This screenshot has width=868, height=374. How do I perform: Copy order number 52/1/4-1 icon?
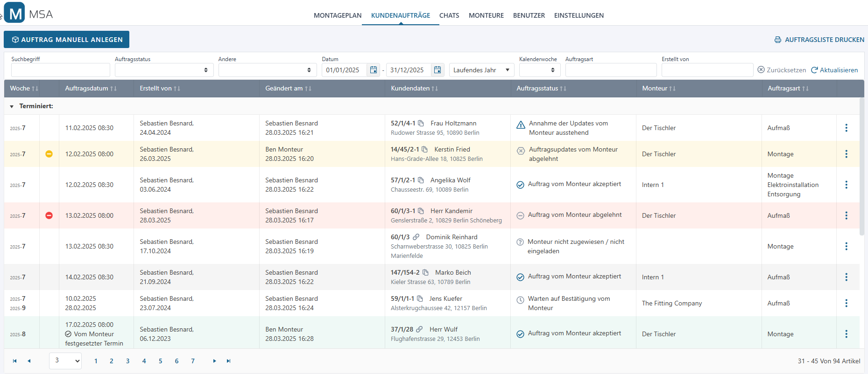coord(421,124)
